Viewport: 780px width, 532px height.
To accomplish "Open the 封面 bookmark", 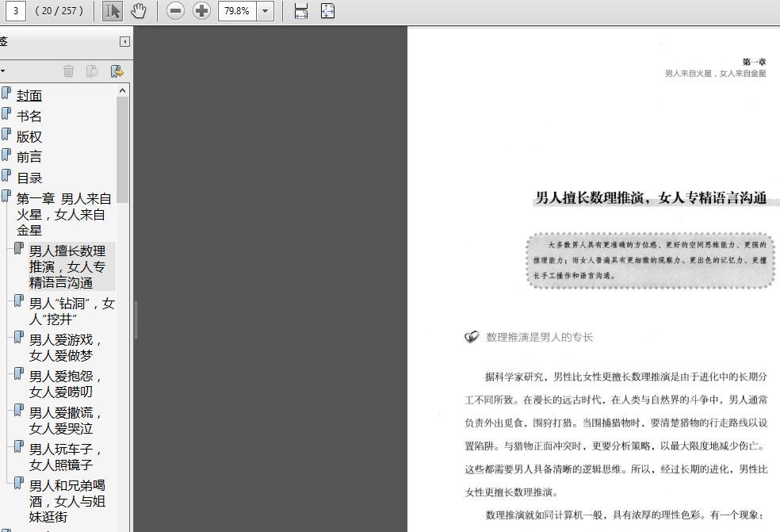I will coord(29,96).
